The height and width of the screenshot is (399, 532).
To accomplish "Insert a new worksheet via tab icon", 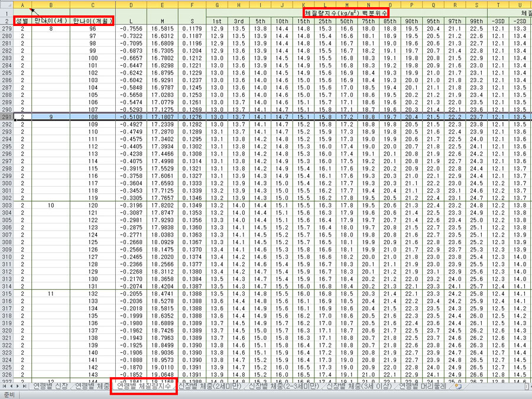I will [458, 386].
